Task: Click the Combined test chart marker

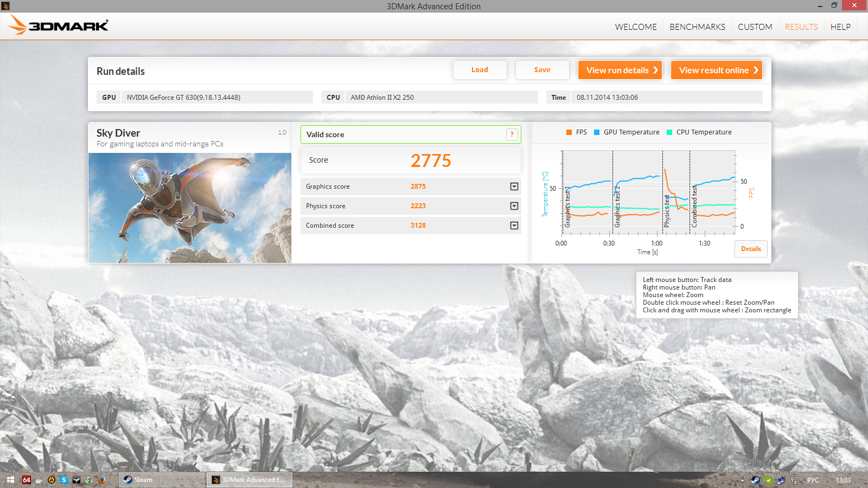Action: [694, 206]
